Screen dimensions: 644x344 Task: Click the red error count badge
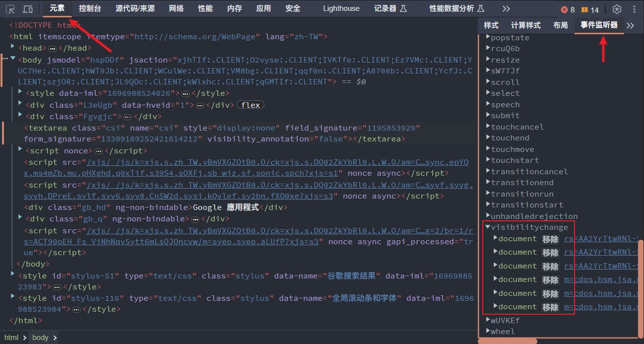[x=568, y=9]
